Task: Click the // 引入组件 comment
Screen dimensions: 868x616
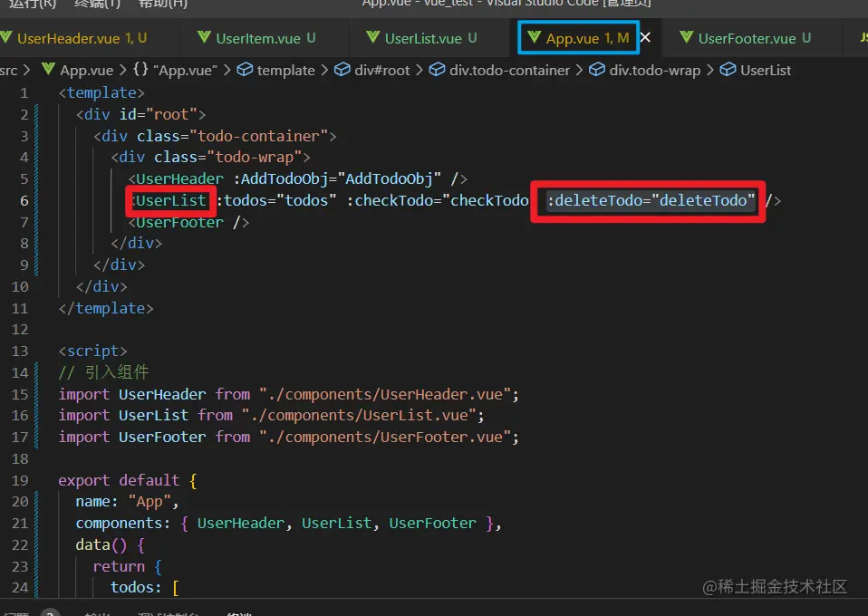Action: [103, 372]
